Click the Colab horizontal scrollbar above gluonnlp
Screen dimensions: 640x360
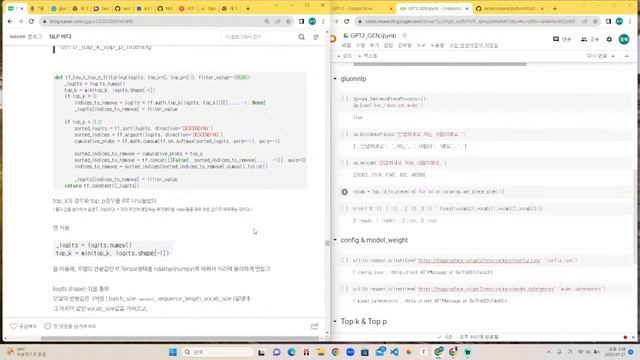(x=440, y=64)
